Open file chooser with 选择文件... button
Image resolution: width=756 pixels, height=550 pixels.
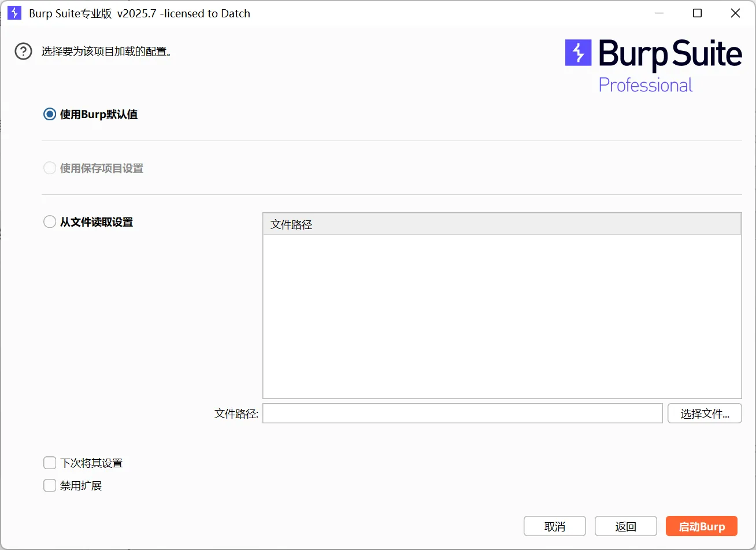704,414
